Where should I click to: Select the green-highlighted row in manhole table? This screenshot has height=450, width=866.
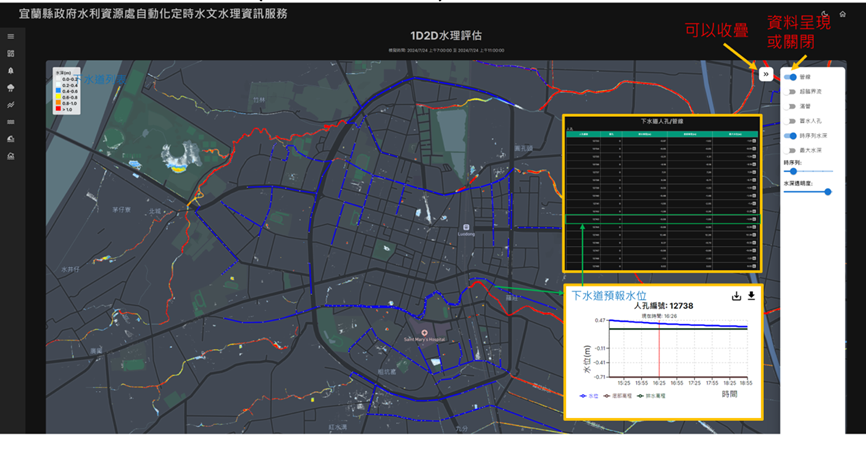coord(662,216)
